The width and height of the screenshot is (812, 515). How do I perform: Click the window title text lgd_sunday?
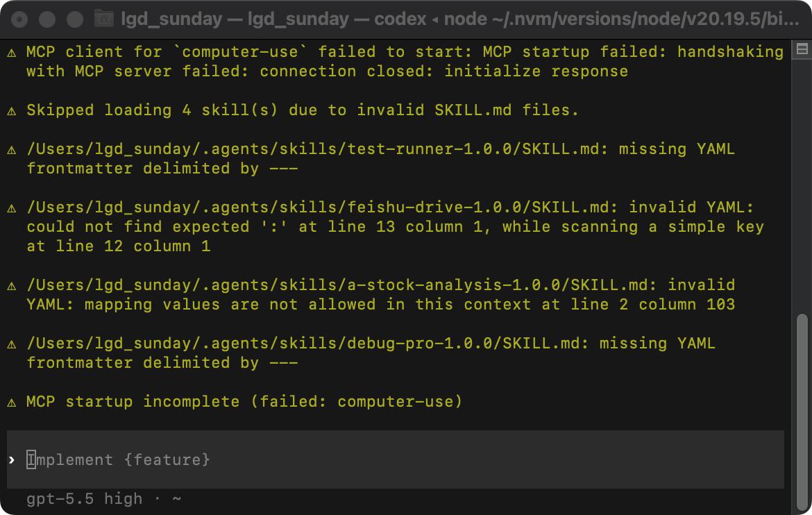[171, 19]
